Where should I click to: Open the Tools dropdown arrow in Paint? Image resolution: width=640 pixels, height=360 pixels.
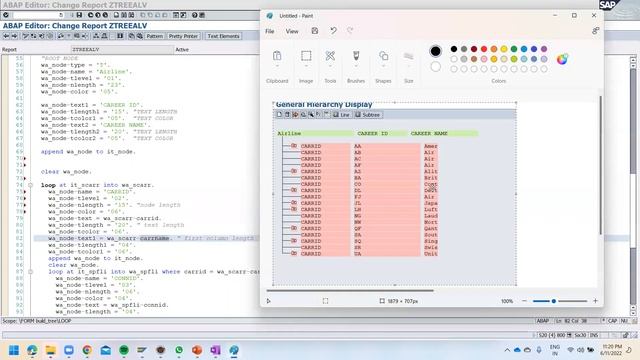330,66
